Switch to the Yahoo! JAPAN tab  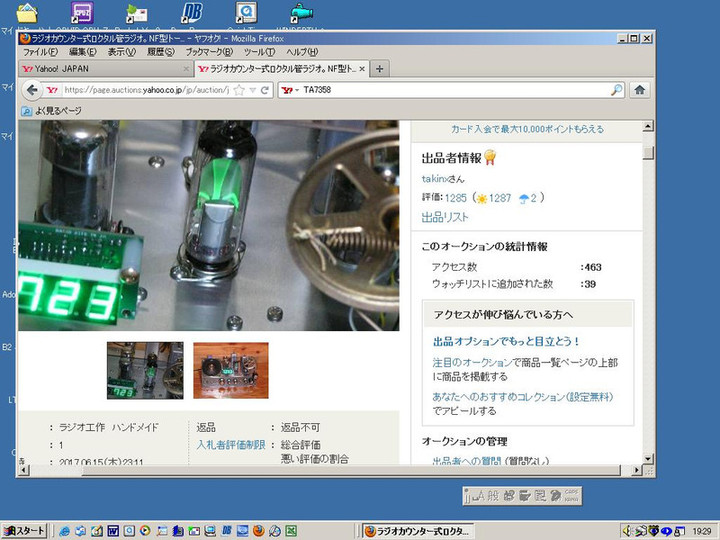[100, 69]
